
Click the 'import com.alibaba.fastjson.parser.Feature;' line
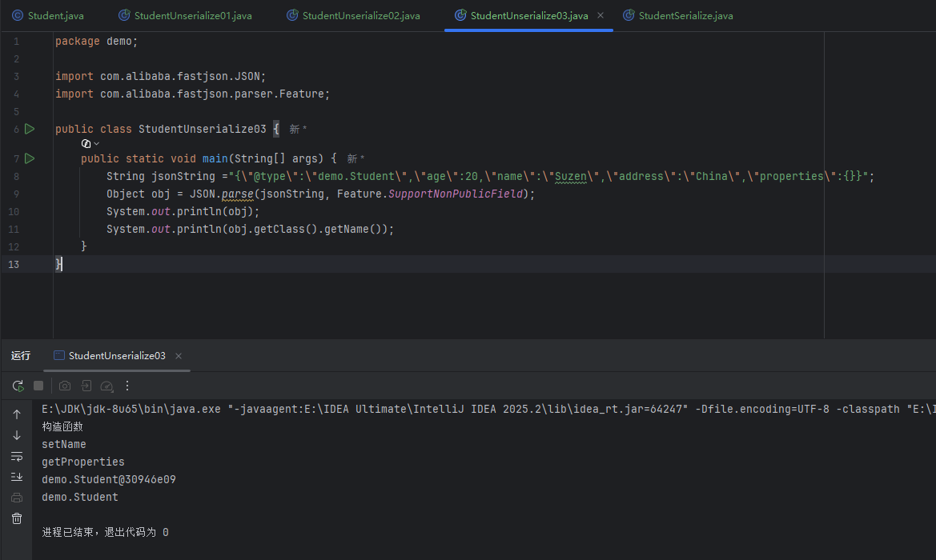click(x=193, y=94)
